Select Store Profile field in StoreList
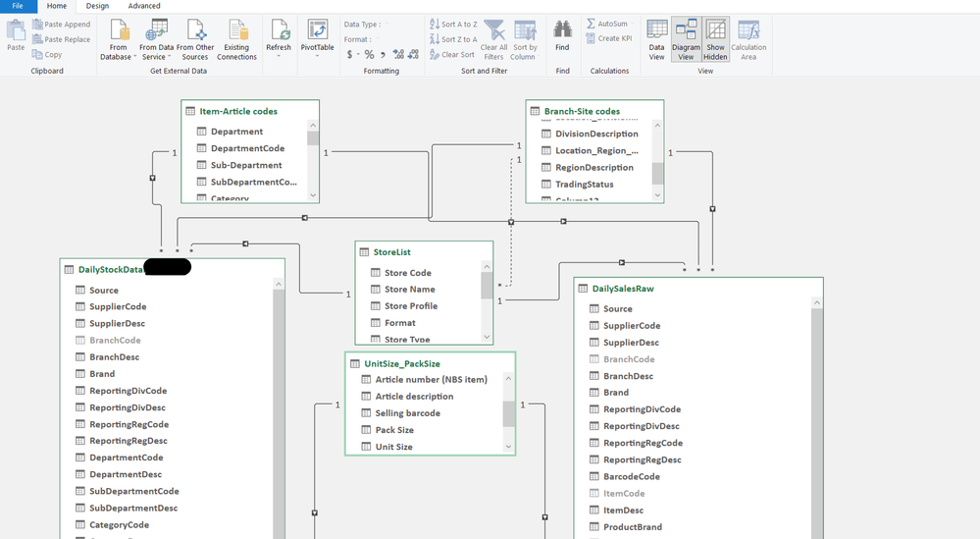The width and height of the screenshot is (980, 539). pos(411,305)
